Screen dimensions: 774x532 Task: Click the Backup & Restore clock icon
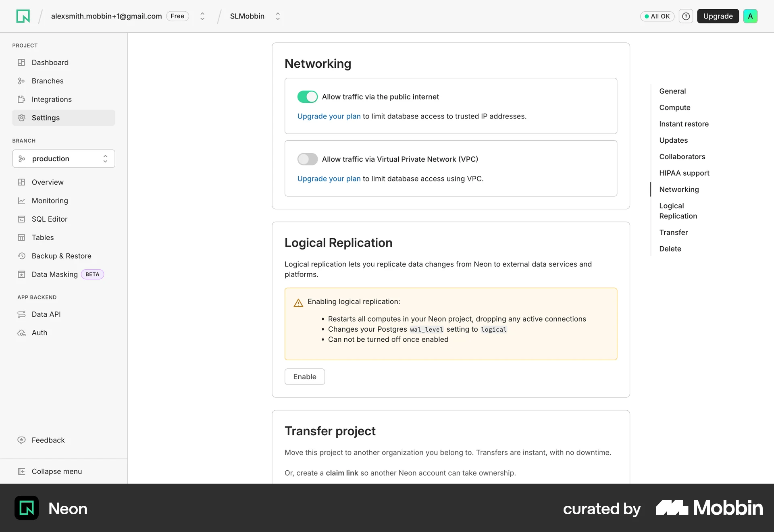(x=21, y=256)
